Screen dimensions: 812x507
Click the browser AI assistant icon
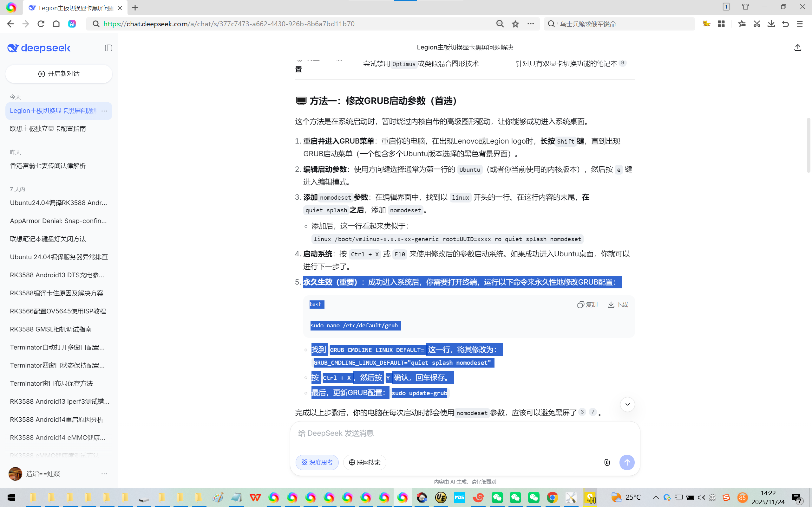tap(72, 24)
